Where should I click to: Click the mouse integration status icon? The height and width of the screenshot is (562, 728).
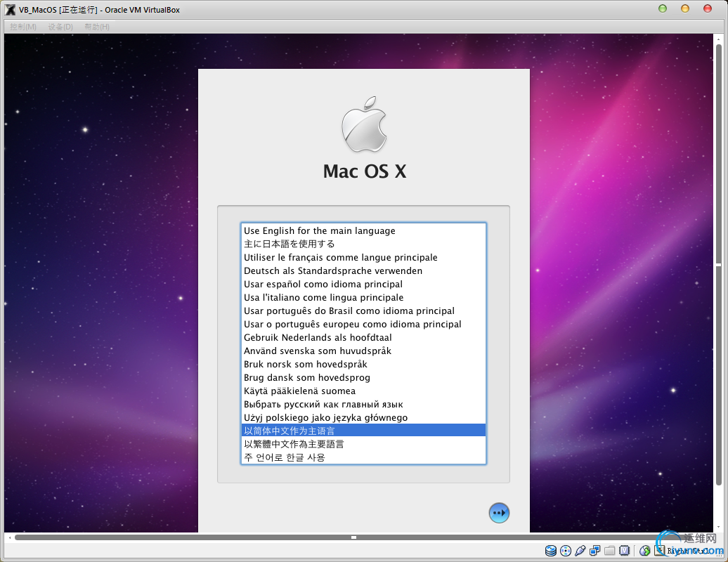[644, 551]
